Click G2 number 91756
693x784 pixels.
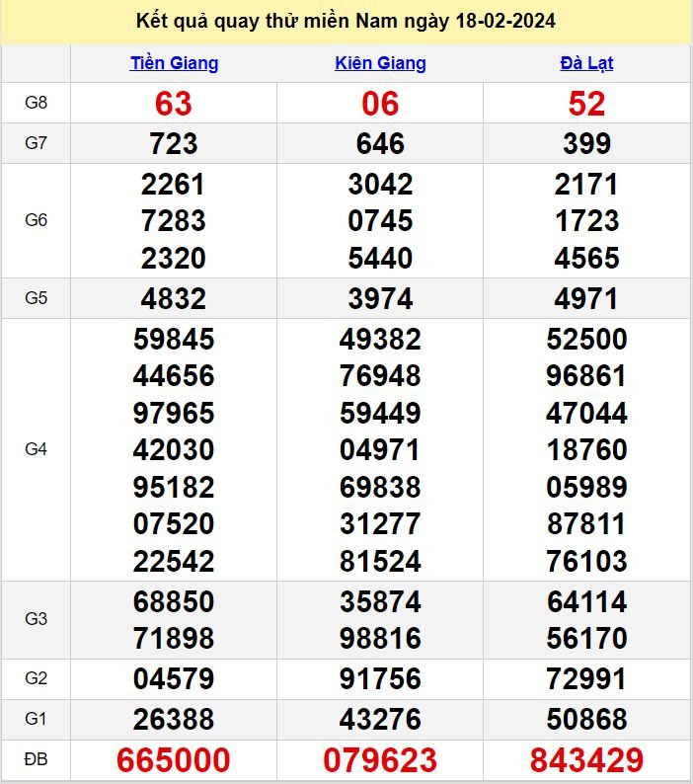click(x=380, y=679)
